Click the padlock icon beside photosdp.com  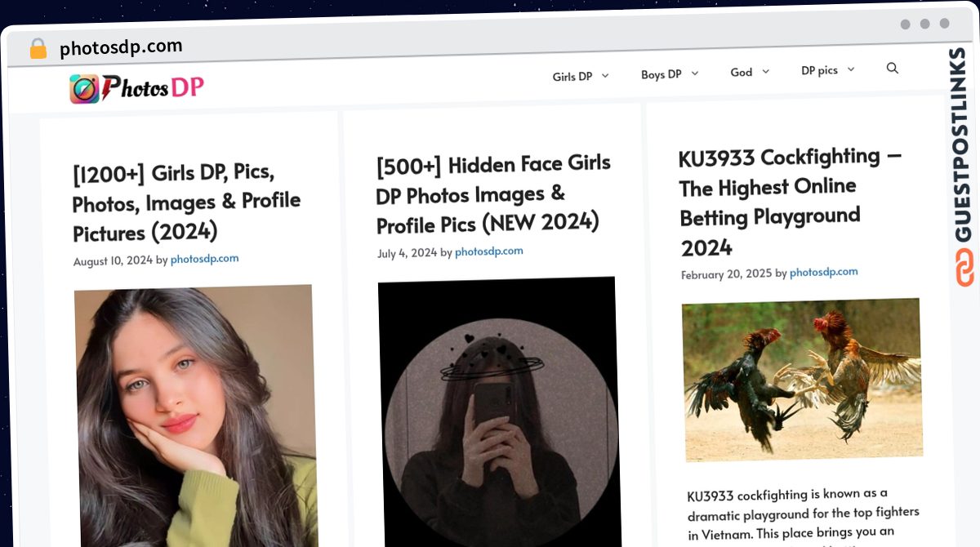tap(38, 49)
